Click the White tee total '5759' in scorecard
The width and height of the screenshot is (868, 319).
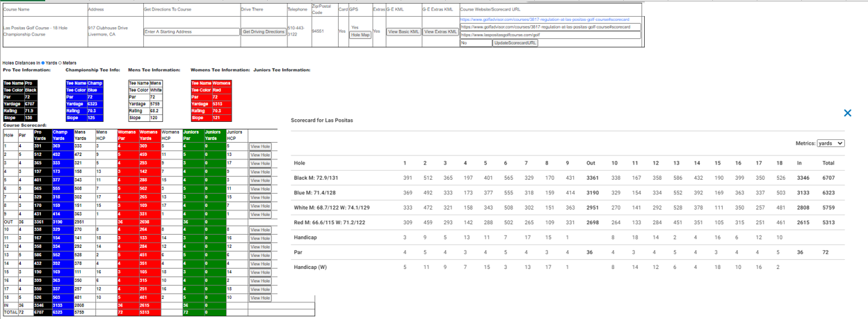[828, 208]
